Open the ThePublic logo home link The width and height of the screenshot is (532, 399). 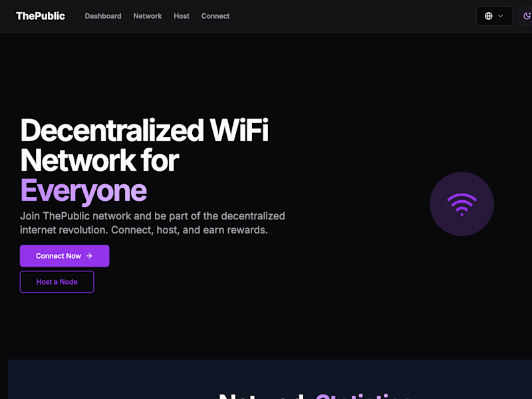pos(41,16)
